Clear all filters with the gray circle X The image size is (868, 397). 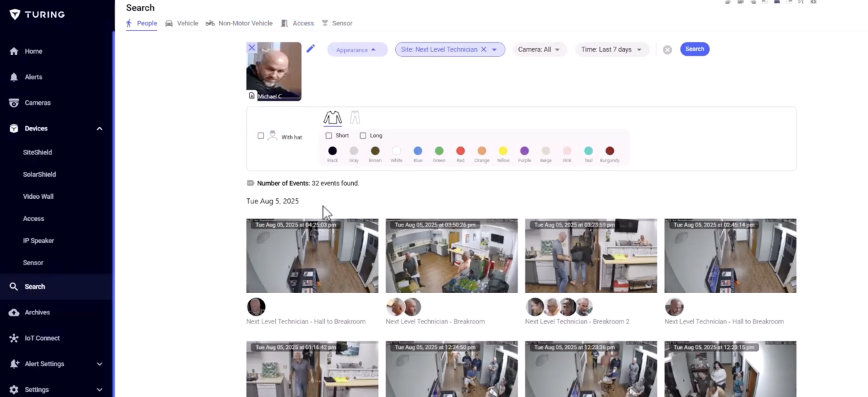click(x=667, y=50)
